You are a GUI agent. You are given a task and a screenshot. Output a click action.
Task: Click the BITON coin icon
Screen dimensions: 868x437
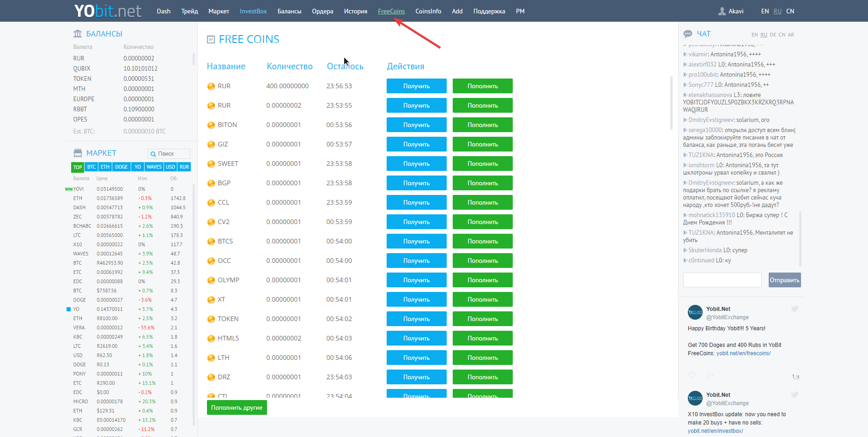click(211, 125)
